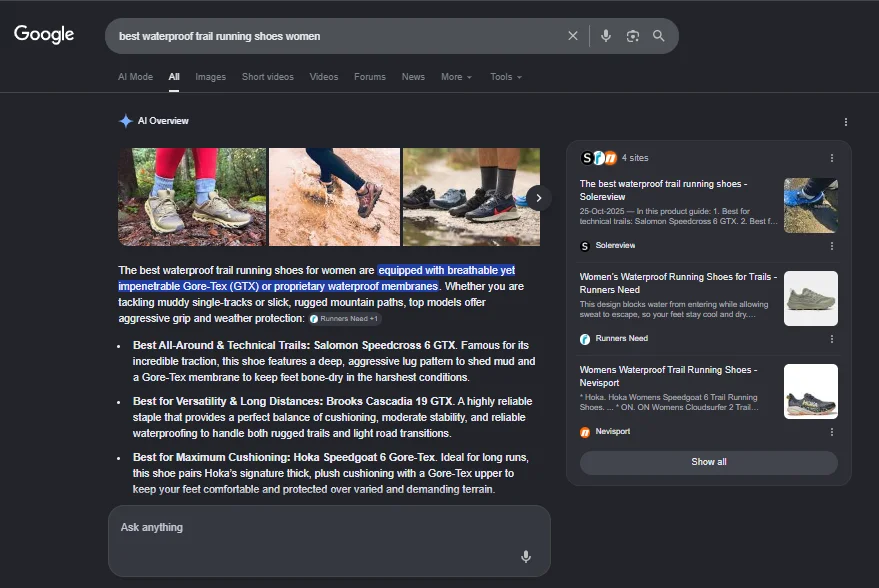Open Solereview blue shoe thumbnail
The width and height of the screenshot is (879, 588).
click(811, 206)
